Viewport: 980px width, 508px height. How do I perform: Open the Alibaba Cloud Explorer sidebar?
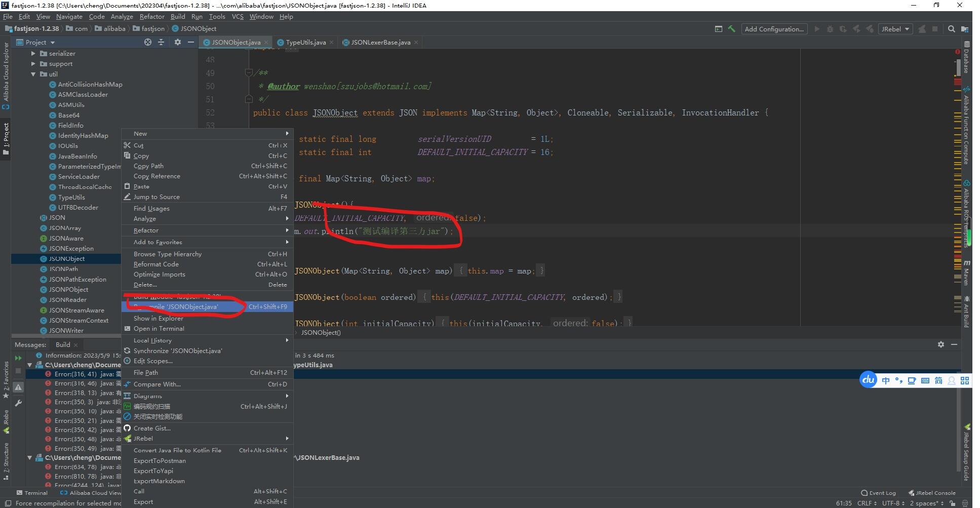pos(6,75)
